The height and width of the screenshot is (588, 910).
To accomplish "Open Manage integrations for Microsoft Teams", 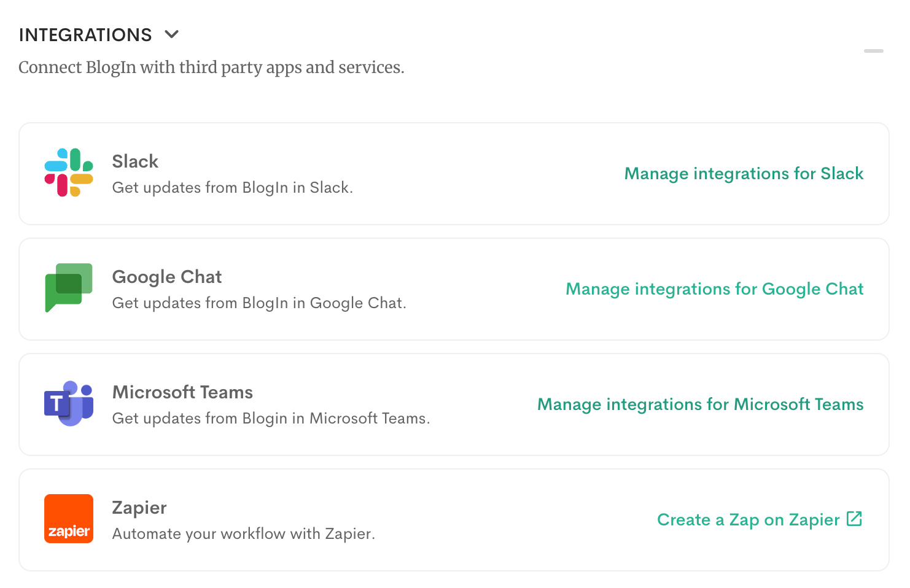I will [700, 404].
